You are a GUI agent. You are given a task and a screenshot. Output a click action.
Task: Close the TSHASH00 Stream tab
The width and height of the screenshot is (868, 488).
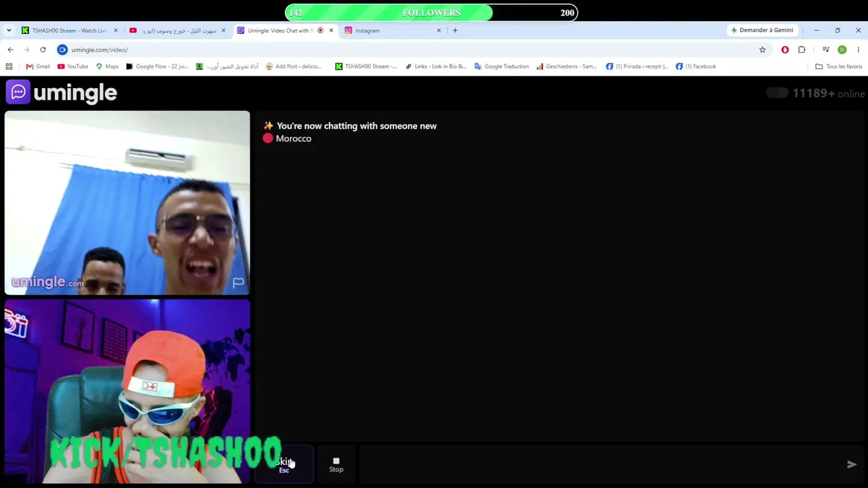(x=115, y=30)
